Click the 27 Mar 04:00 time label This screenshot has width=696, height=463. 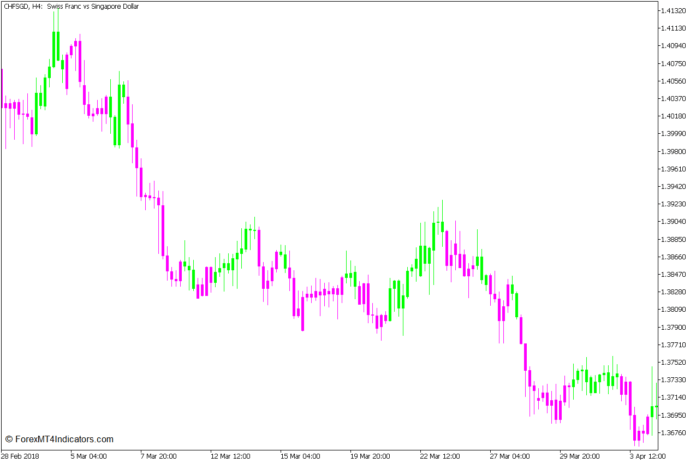pyautogui.click(x=507, y=455)
